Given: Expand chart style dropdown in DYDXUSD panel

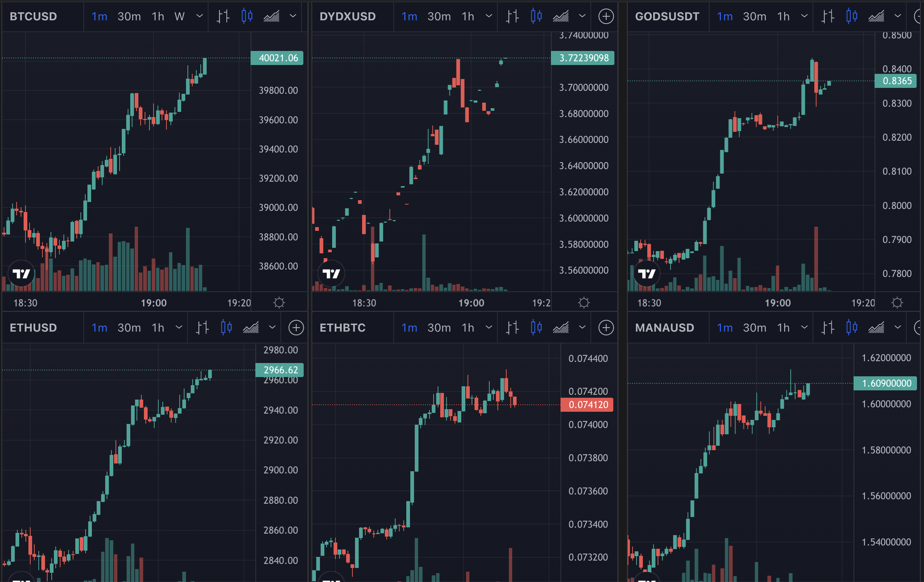Looking at the screenshot, I should tap(582, 16).
